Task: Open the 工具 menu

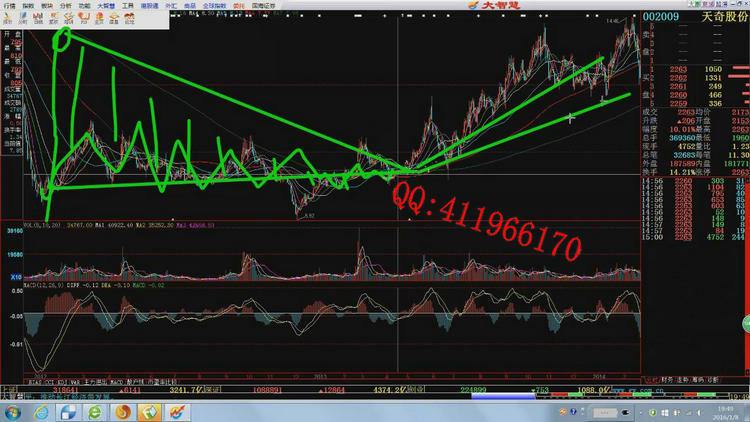Action: pyautogui.click(x=127, y=5)
